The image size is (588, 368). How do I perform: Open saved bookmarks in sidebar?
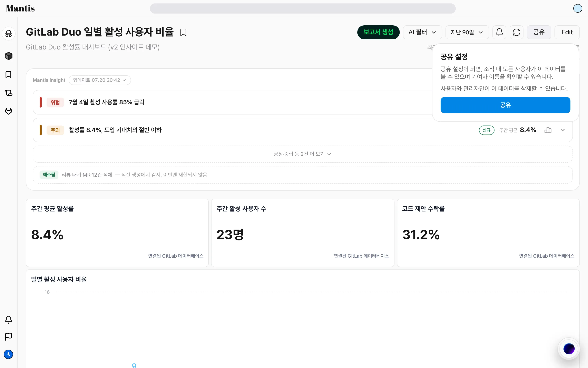[9, 74]
